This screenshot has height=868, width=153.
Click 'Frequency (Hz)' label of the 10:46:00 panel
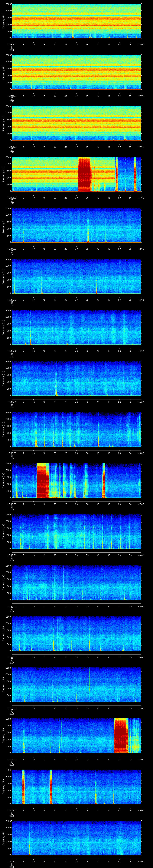(x=3, y=481)
